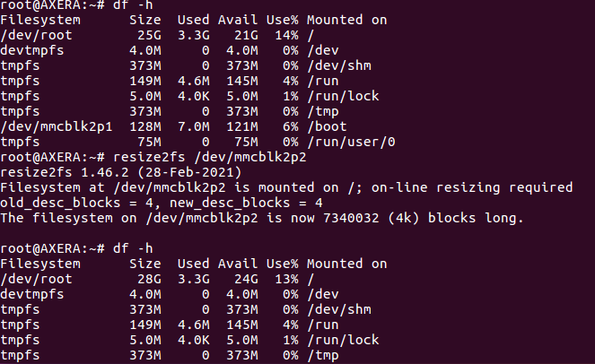
Task: Click the 28G size after resizing
Action: click(x=149, y=279)
